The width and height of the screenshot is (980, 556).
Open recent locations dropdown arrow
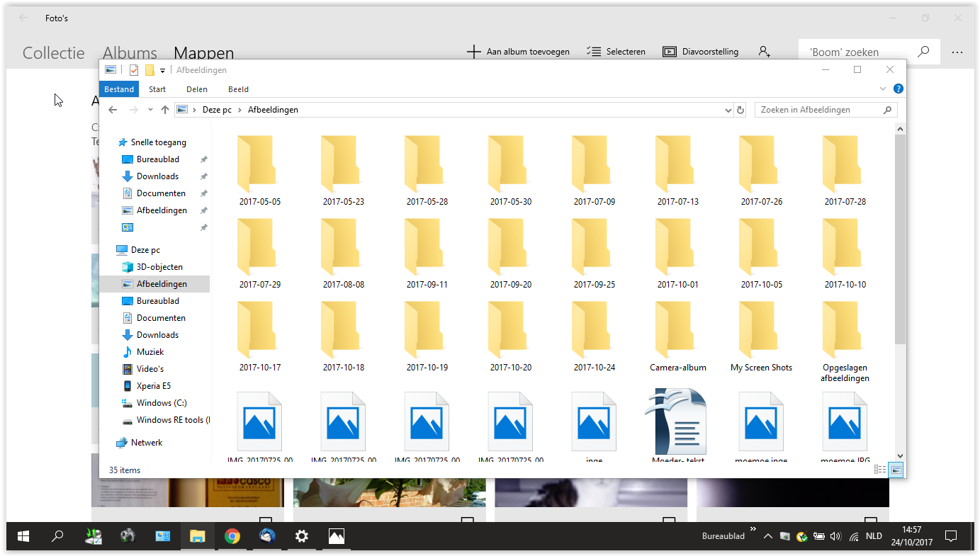tap(150, 110)
